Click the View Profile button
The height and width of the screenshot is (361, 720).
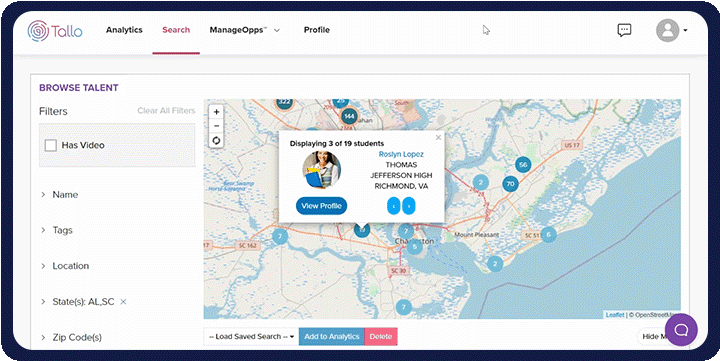[x=321, y=206]
